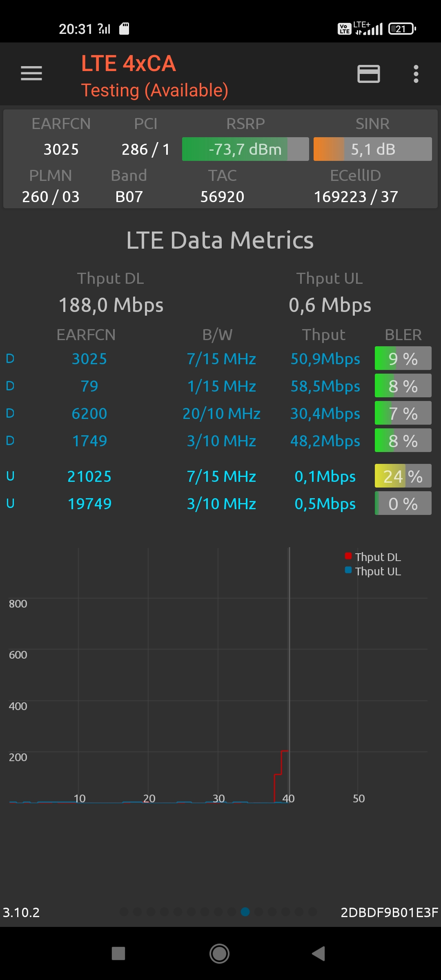Viewport: 441px width, 980px height.
Task: Tap the SD card status icon
Action: [124, 29]
